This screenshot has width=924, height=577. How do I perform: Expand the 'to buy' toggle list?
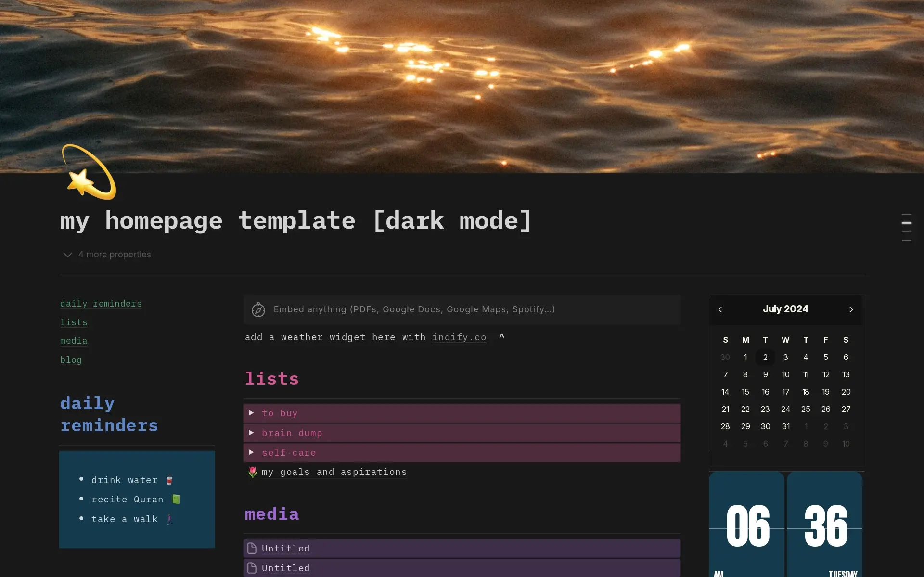point(251,413)
